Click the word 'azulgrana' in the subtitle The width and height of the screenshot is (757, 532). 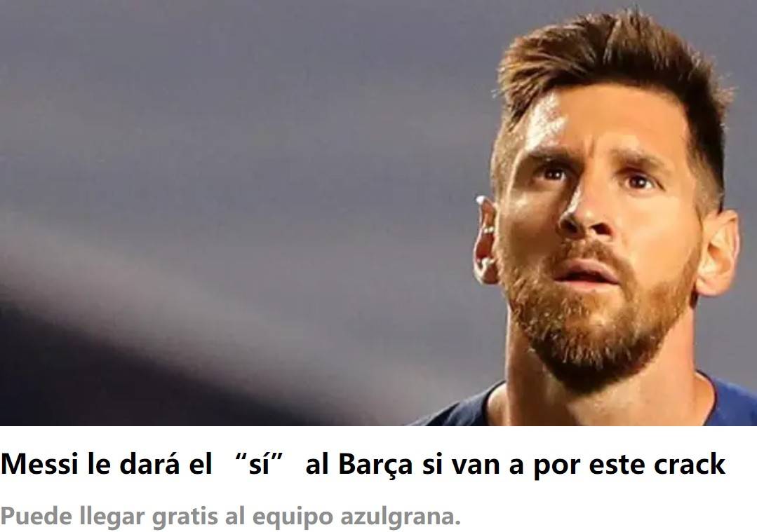click(x=401, y=517)
